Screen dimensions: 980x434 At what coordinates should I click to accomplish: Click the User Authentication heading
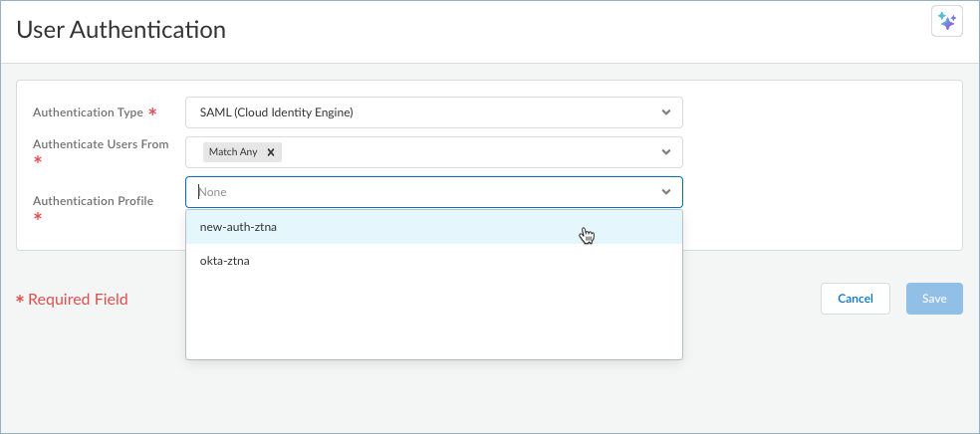[122, 30]
